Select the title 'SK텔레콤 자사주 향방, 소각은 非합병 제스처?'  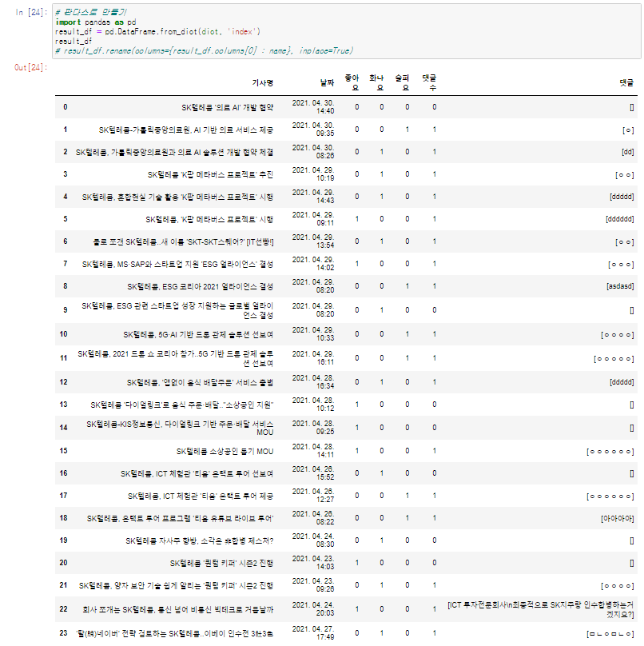pyautogui.click(x=199, y=540)
